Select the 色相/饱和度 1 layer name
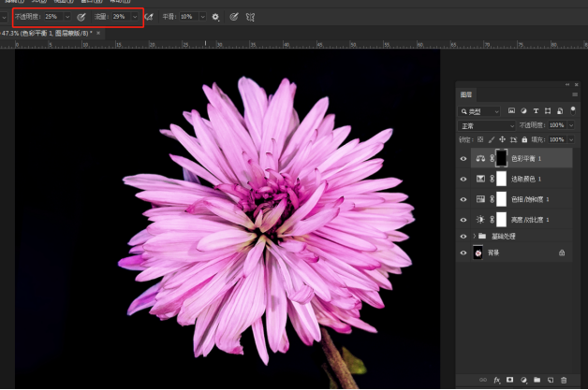588x390 pixels. coord(530,199)
